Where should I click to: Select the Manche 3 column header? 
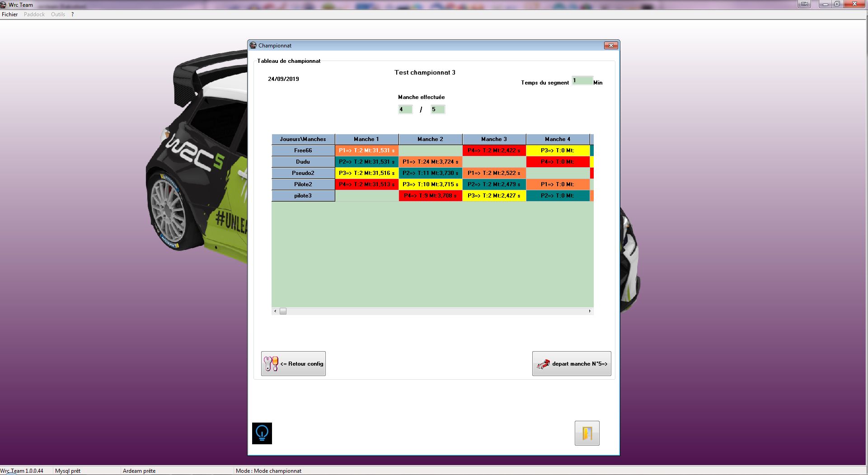click(494, 139)
